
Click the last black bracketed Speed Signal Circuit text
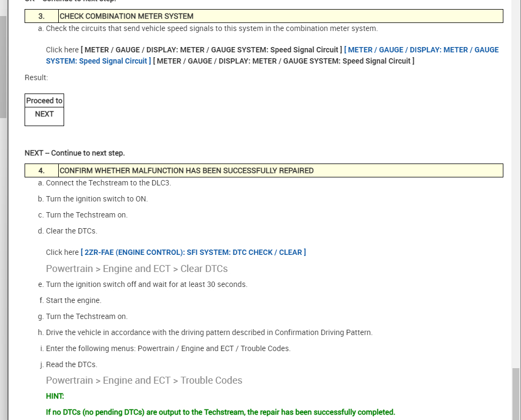pos(284,61)
